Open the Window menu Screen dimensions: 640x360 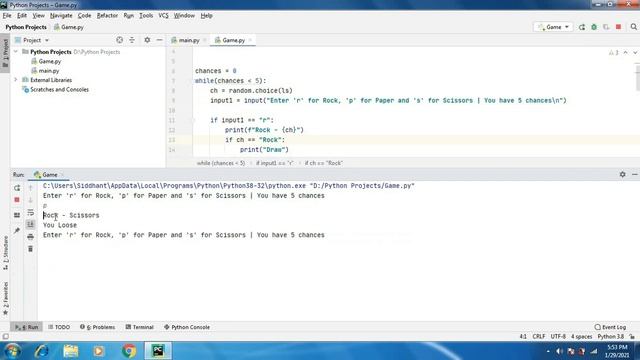[x=184, y=16]
